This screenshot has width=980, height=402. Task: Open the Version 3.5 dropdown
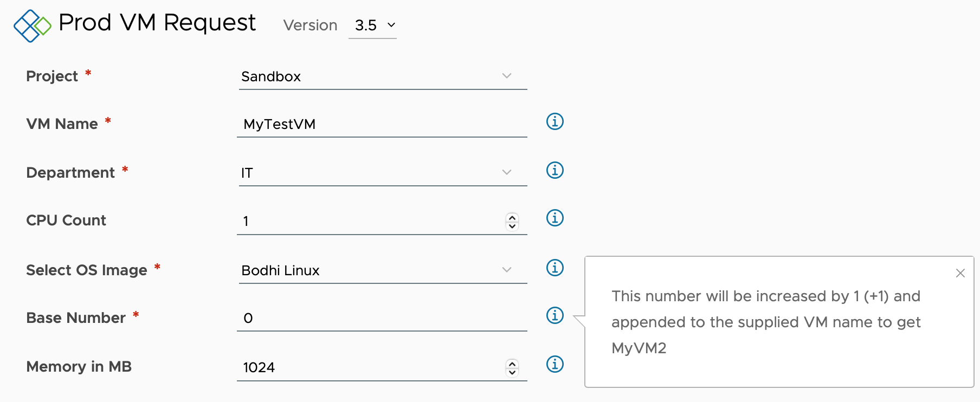click(372, 25)
